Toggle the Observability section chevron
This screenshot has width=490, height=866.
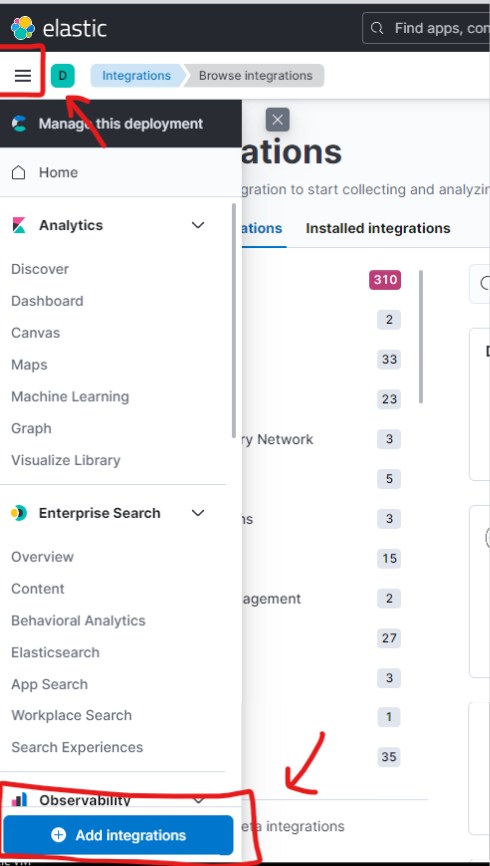198,799
